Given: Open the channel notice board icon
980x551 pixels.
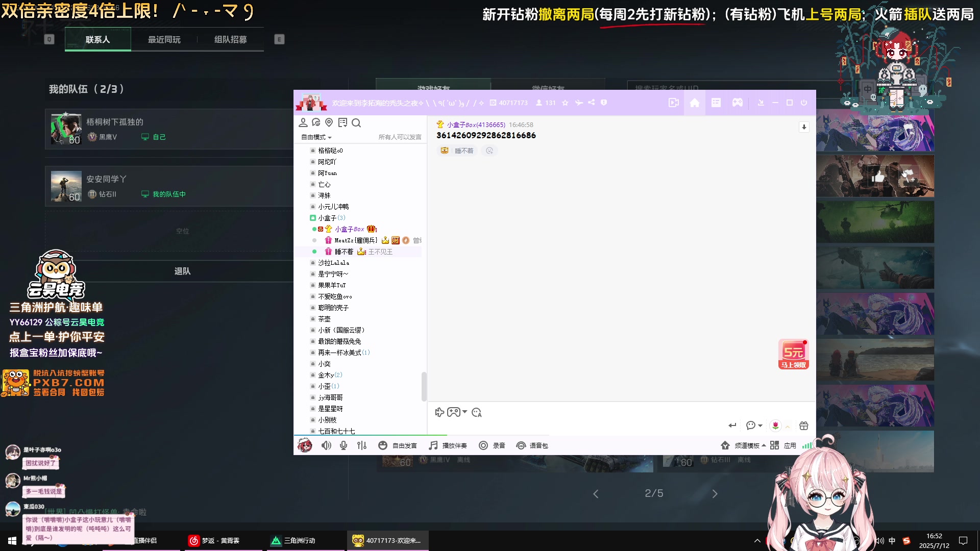Looking at the screenshot, I should pos(342,122).
